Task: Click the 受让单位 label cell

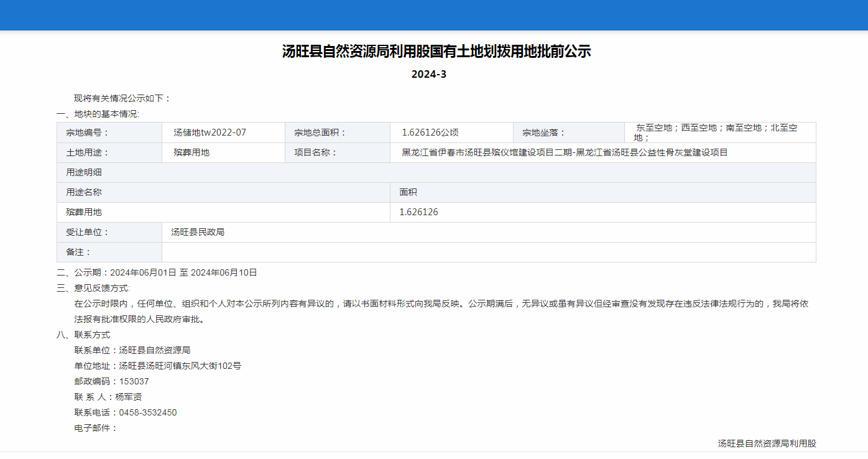Action: click(109, 232)
